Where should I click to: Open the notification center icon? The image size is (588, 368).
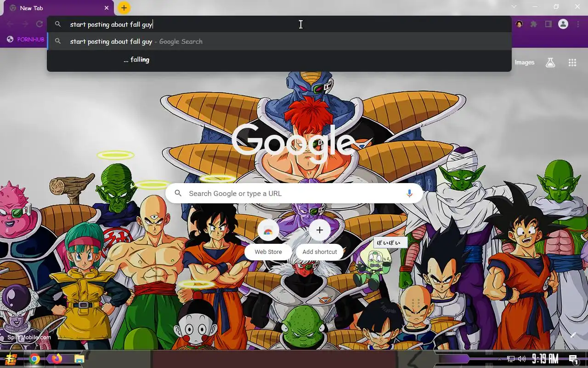pos(573,359)
